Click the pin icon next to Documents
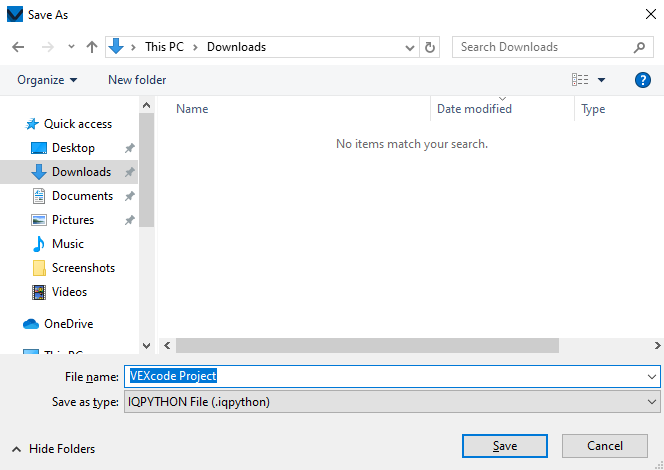 click(130, 196)
